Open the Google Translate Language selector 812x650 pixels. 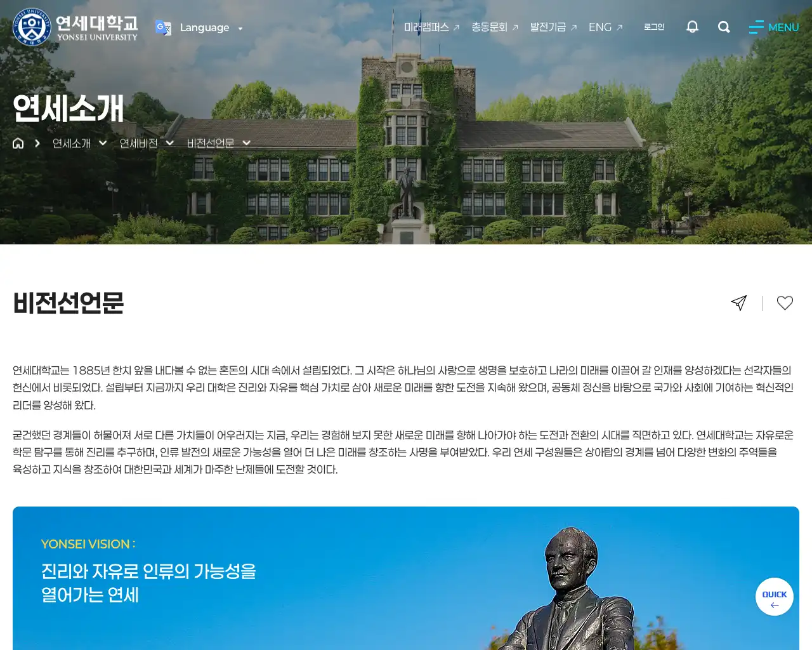[x=211, y=28]
